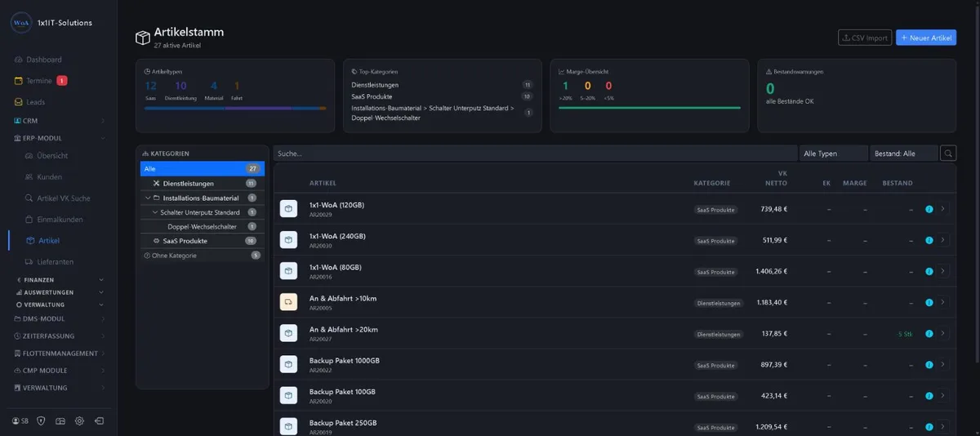Open the SB user profile icon
Viewport: 980px width, 436px height.
[20, 421]
